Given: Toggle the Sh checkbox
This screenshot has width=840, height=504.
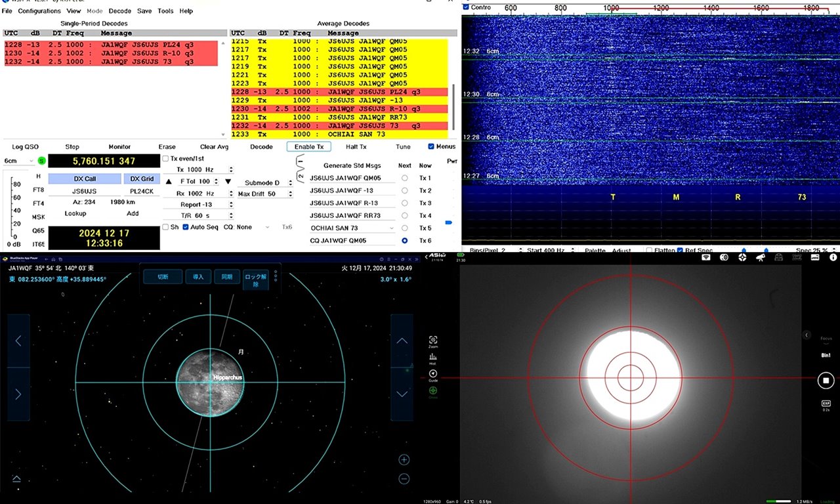Looking at the screenshot, I should (x=165, y=227).
